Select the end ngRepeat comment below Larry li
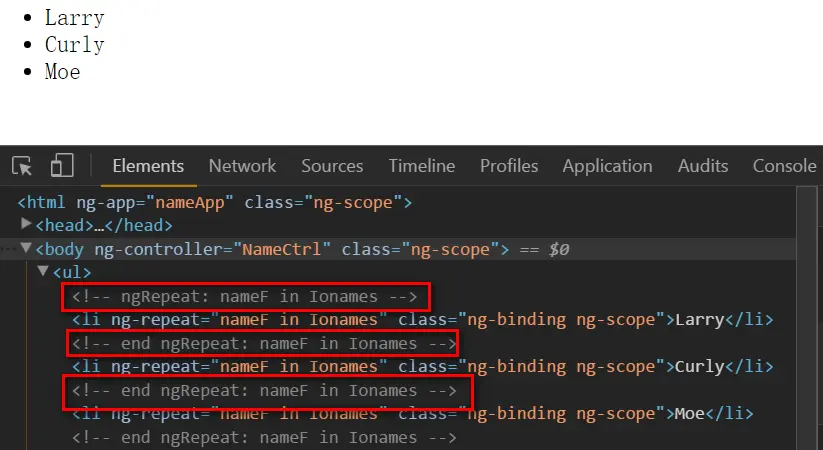 click(265, 343)
